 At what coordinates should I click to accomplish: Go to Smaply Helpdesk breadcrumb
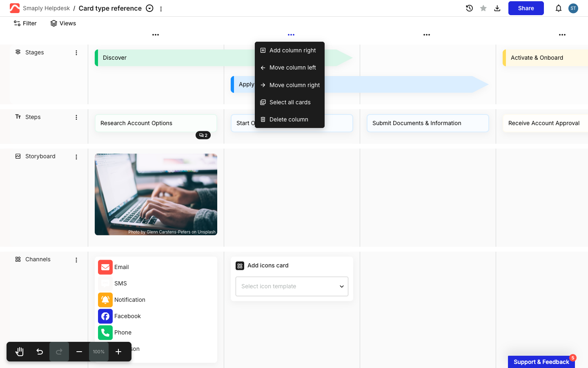coord(46,8)
